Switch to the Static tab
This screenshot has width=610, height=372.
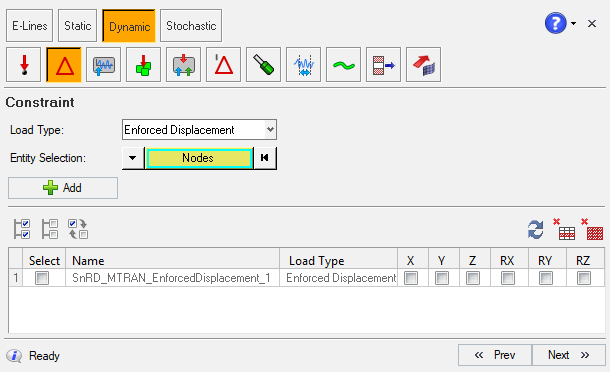tap(77, 26)
